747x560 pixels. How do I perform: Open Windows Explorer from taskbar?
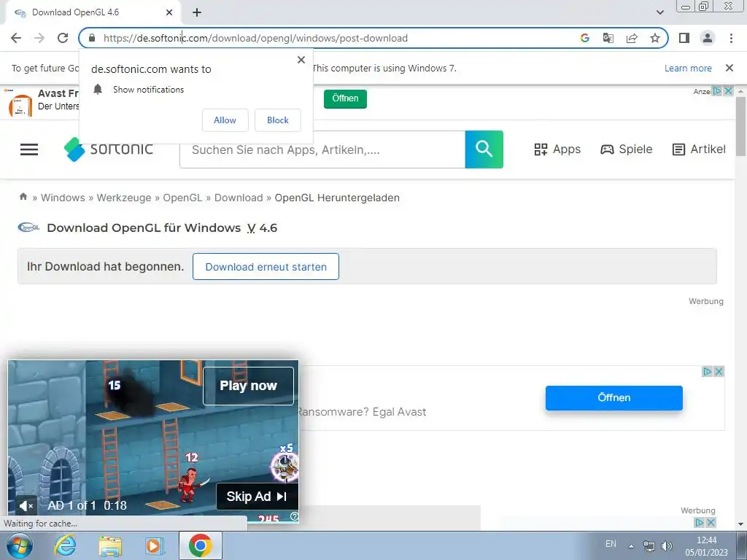pos(110,545)
